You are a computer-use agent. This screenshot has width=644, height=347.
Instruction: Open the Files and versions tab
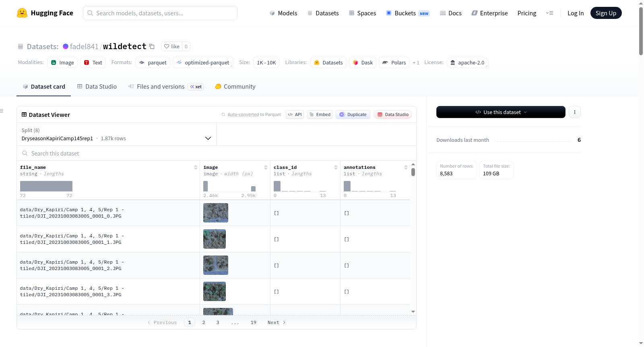[166, 87]
